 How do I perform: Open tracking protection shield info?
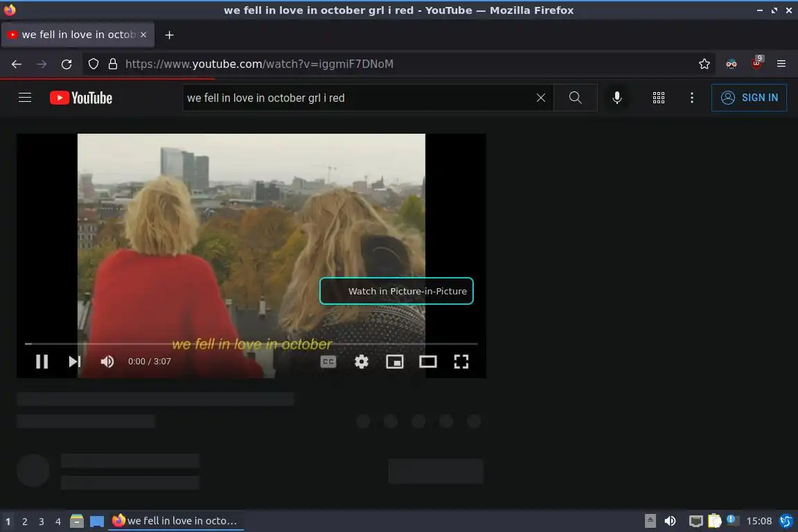(94, 64)
